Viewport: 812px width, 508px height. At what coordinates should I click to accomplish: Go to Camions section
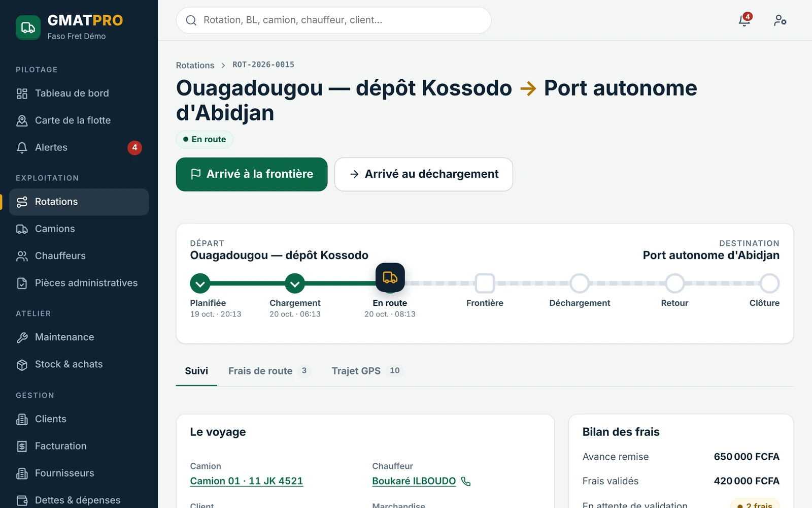click(79, 229)
